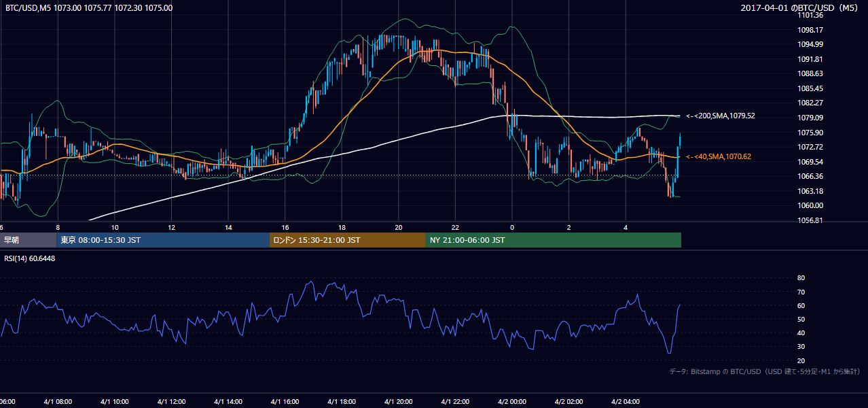
Task: Click the date label 4/2 00:00
Action: tap(513, 402)
